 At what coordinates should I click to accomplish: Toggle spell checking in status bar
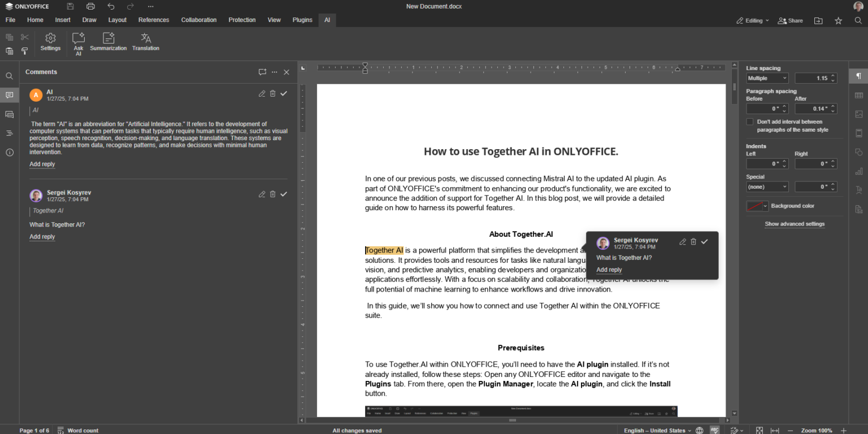715,430
